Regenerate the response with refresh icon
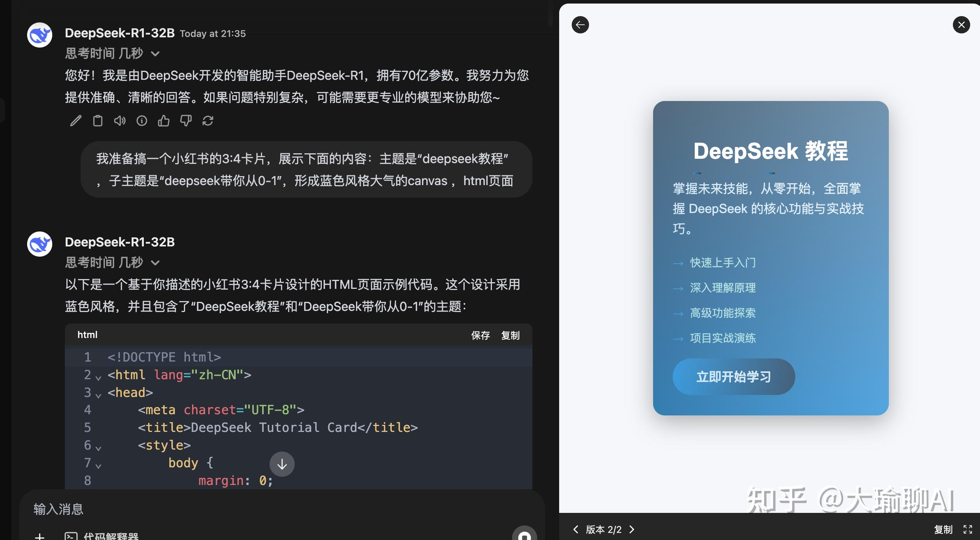 click(x=208, y=121)
